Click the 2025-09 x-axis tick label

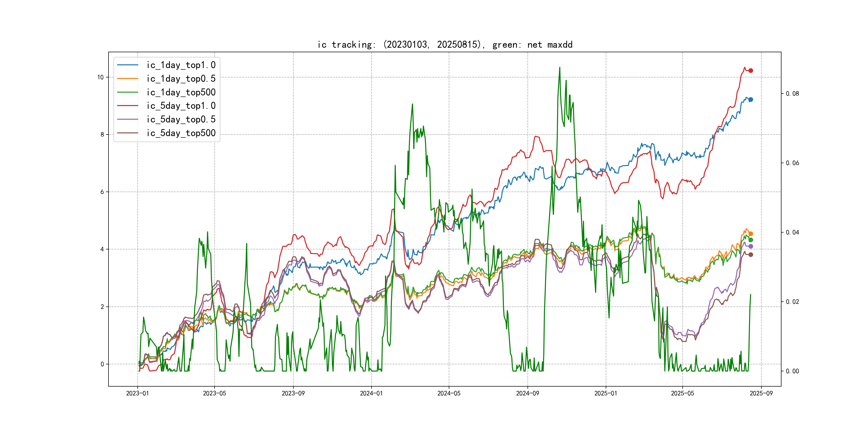tap(761, 393)
